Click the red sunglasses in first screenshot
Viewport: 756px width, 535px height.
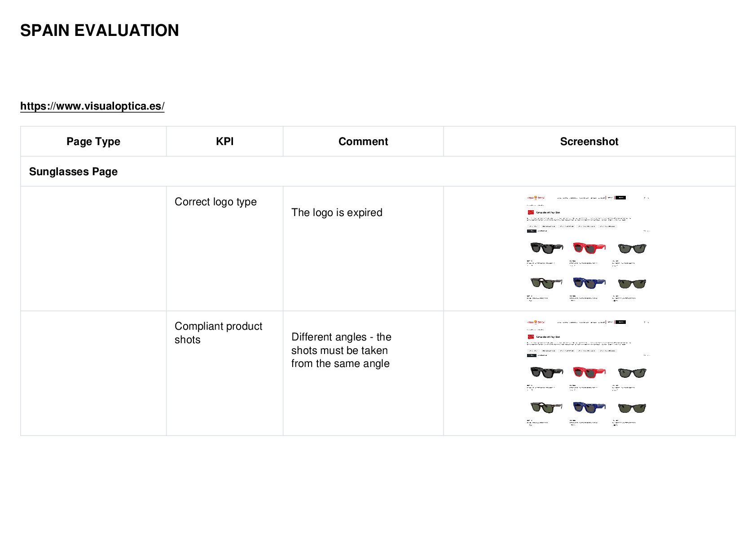(x=589, y=248)
